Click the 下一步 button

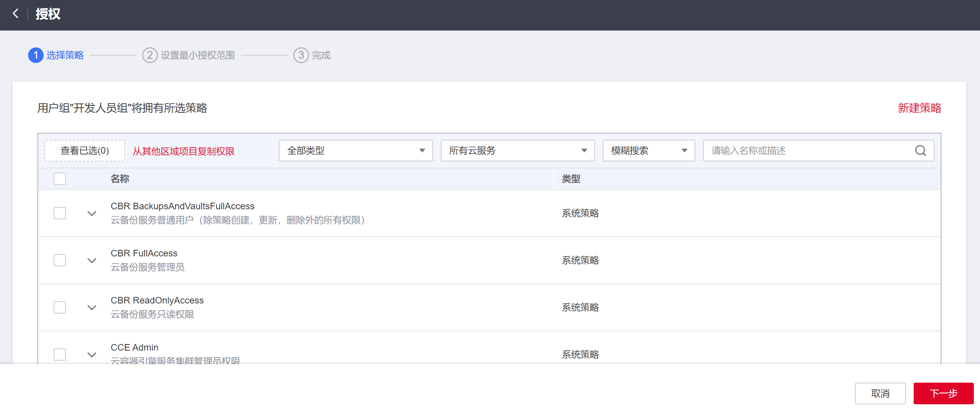943,393
